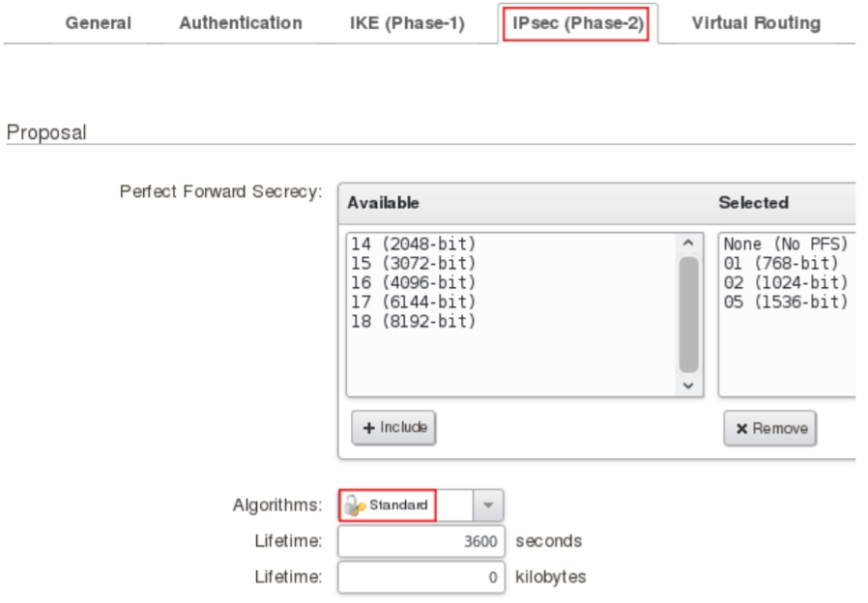Select 01 (768-bit) in Selected list

[x=781, y=263]
